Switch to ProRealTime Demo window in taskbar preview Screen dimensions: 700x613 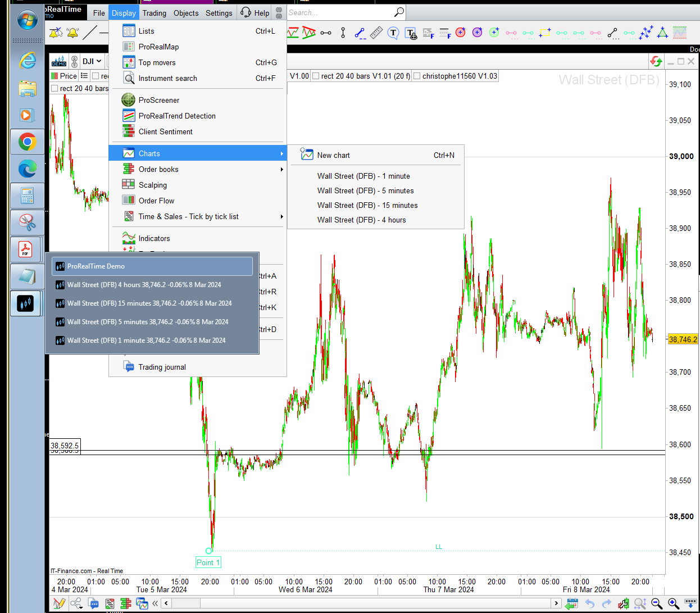coord(152,266)
